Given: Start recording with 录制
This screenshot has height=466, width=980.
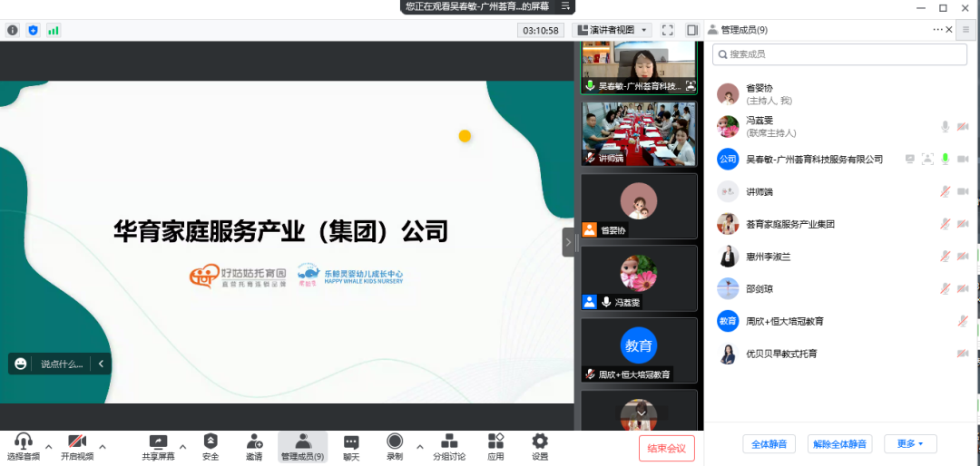Looking at the screenshot, I should (395, 447).
